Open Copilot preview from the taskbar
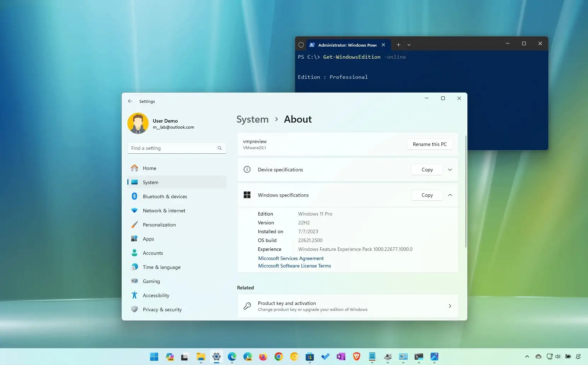Screen dimensions: 588x365 (169, 357)
